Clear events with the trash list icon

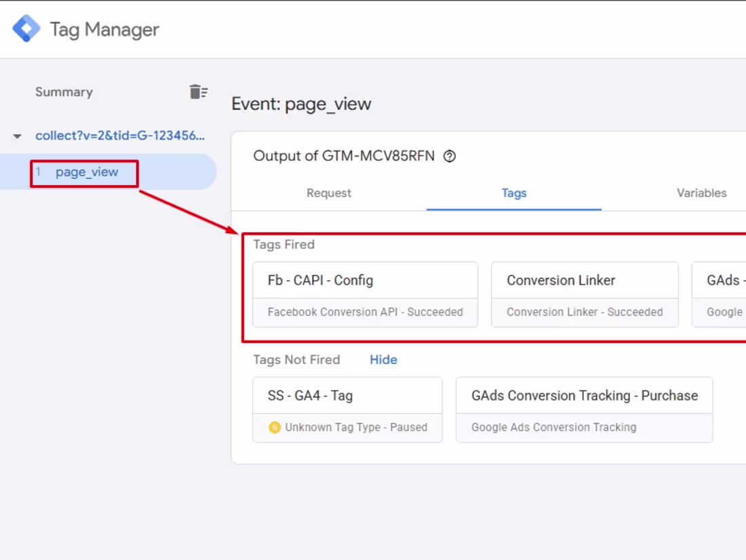tap(199, 92)
